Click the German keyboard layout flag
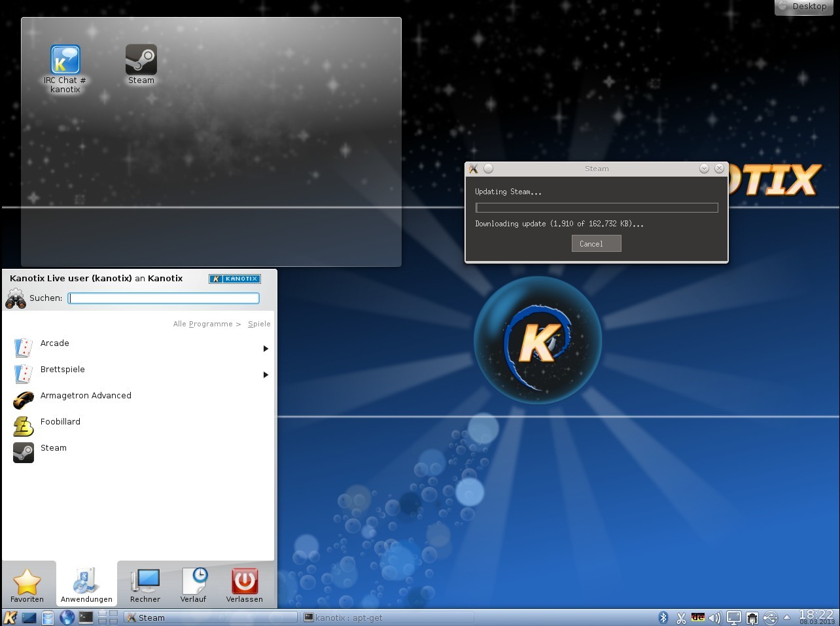This screenshot has width=840, height=626. pyautogui.click(x=698, y=617)
